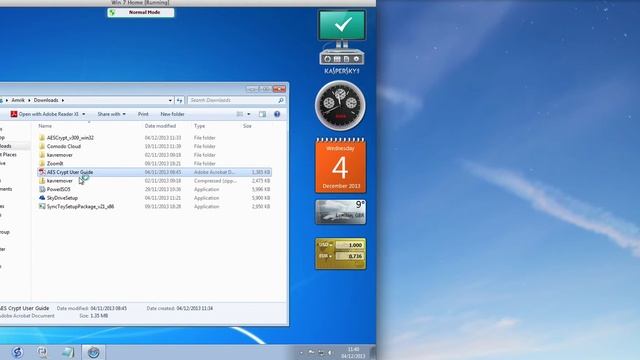Expand the arrow after user name breadcrumb

tap(29, 100)
